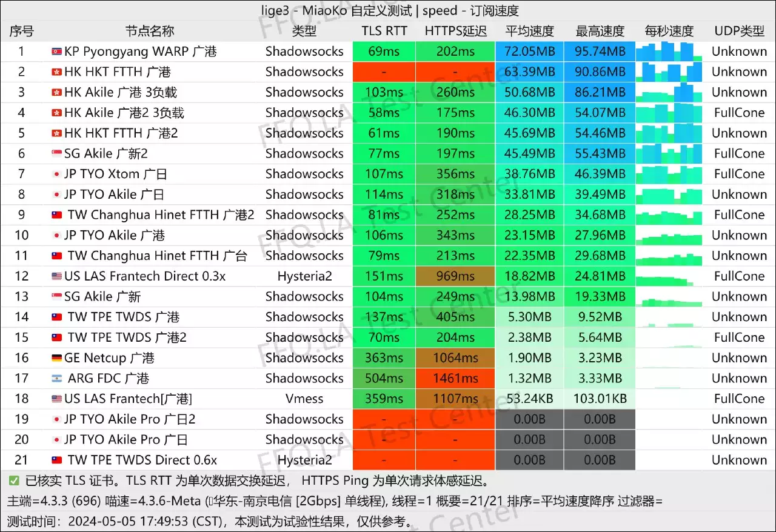Open per-second speed chart for KP Pyongyang WARP

[x=669, y=52]
